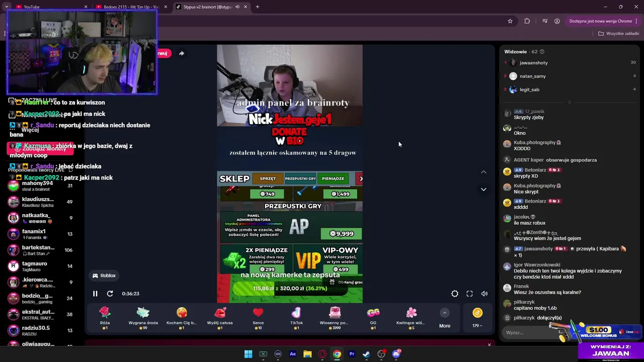Open Chrome tab search dropdown
Viewport: 644px width, 362px height.
(6, 7)
